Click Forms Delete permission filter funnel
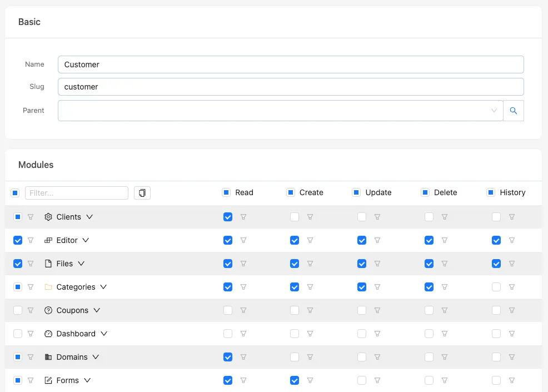 tap(445, 380)
